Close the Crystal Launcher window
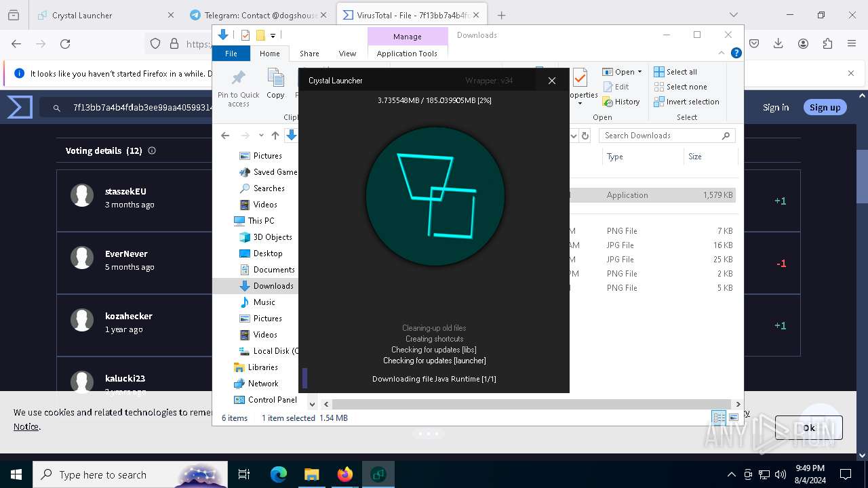Image resolution: width=868 pixels, height=488 pixels. (552, 81)
